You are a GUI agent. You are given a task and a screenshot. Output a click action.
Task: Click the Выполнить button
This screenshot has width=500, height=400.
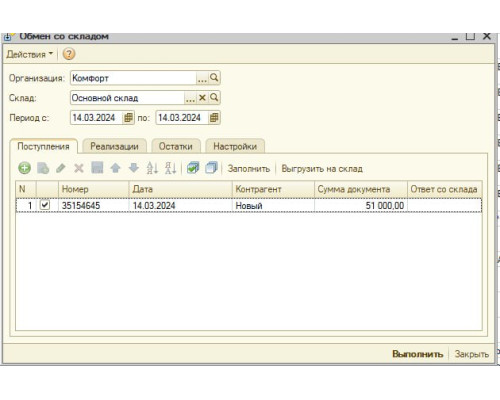(x=417, y=354)
